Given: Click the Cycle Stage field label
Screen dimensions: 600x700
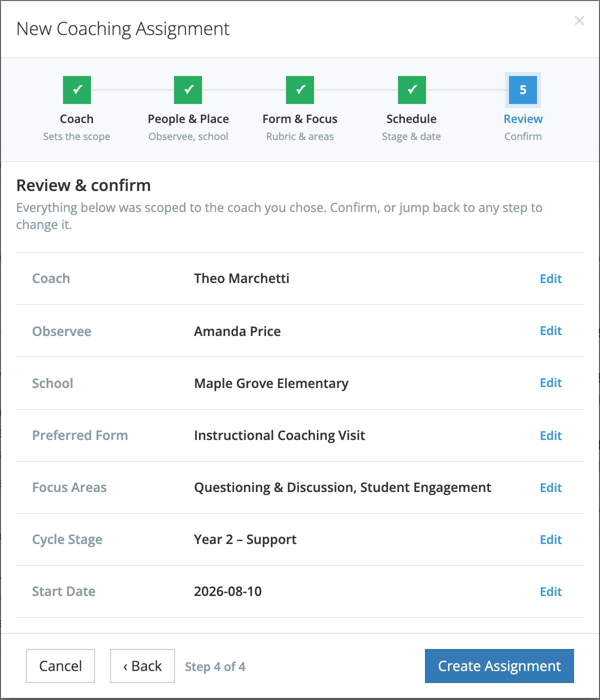Looking at the screenshot, I should click(67, 539).
